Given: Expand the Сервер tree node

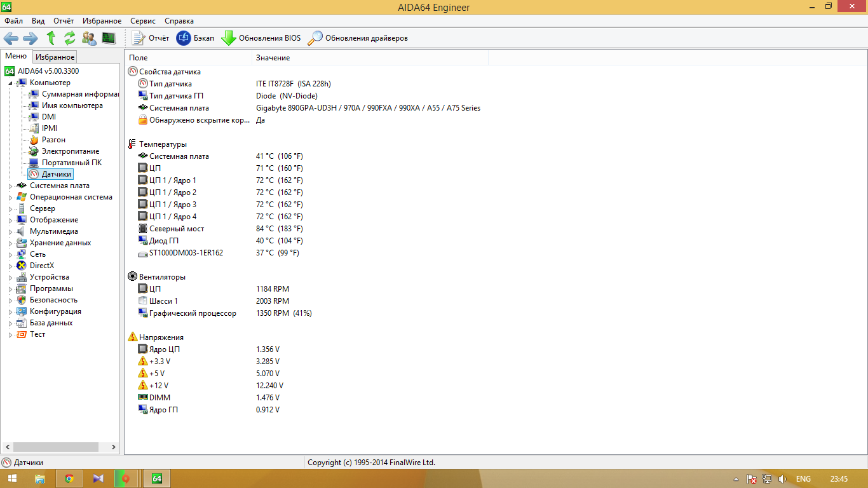Looking at the screenshot, I should [x=10, y=208].
